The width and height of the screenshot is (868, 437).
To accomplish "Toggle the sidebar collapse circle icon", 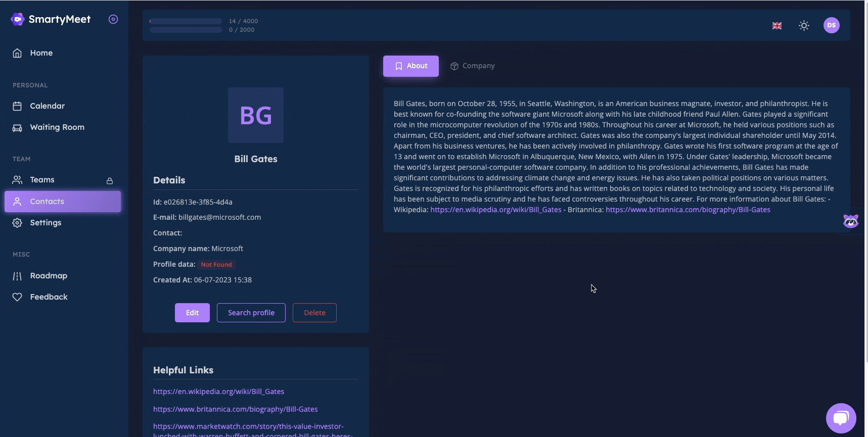I will pyautogui.click(x=113, y=19).
